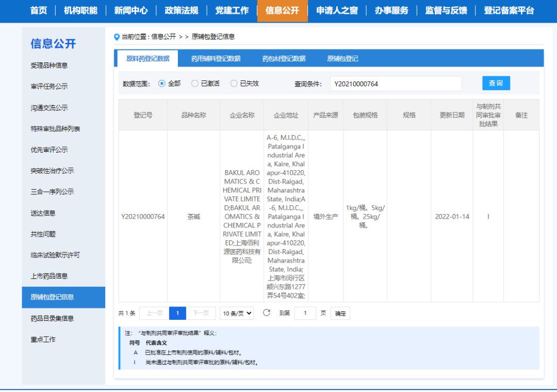Select the 已激活 radio button
The image size is (557, 392).
(x=195, y=84)
